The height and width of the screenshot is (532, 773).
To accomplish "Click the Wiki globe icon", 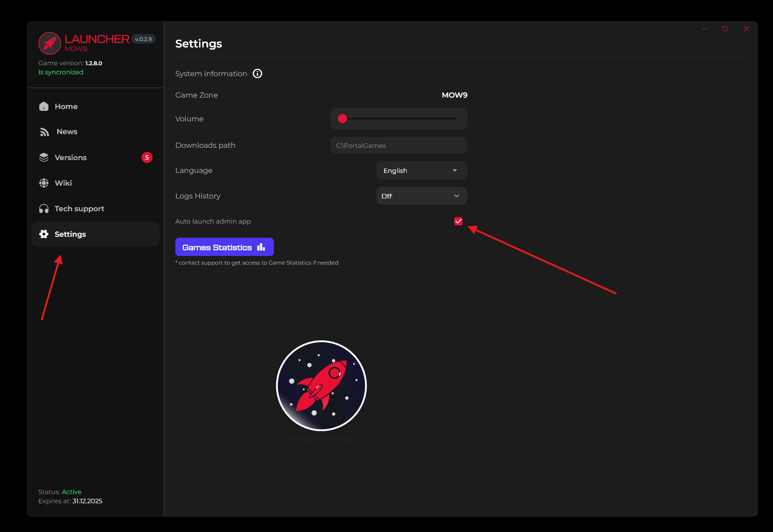I will click(x=44, y=183).
